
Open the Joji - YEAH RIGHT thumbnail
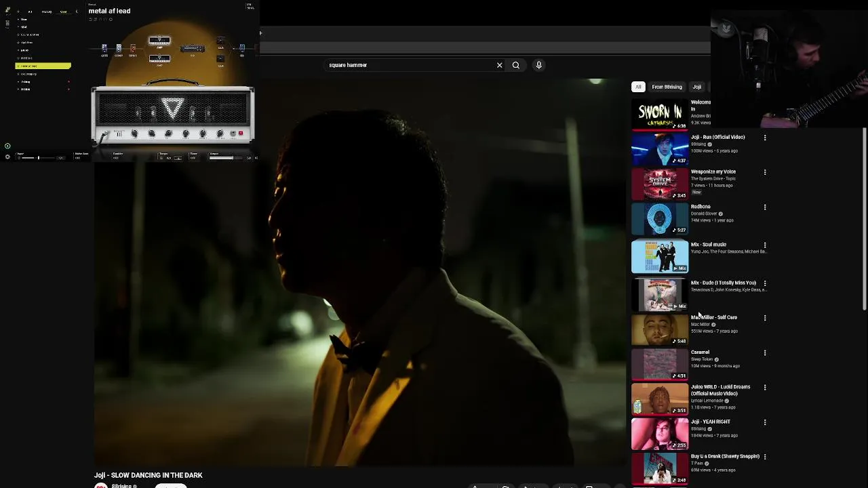[x=660, y=434]
